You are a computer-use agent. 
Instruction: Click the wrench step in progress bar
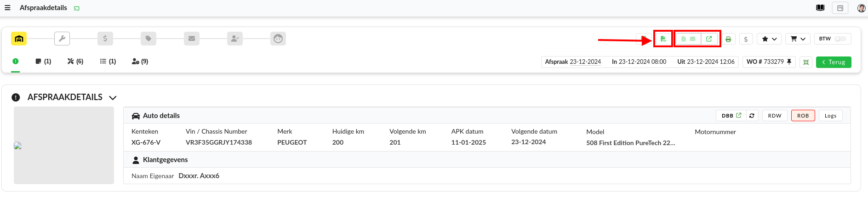[62, 39]
